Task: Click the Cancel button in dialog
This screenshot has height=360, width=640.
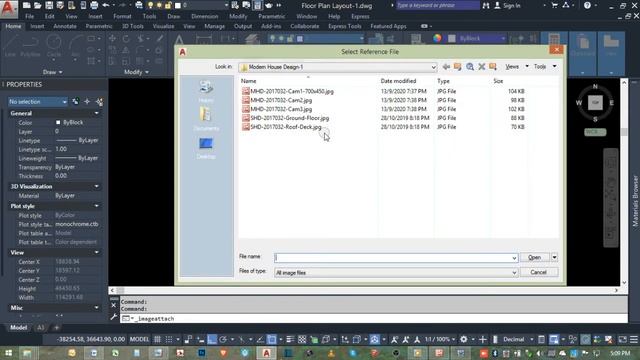Action: tap(538, 272)
